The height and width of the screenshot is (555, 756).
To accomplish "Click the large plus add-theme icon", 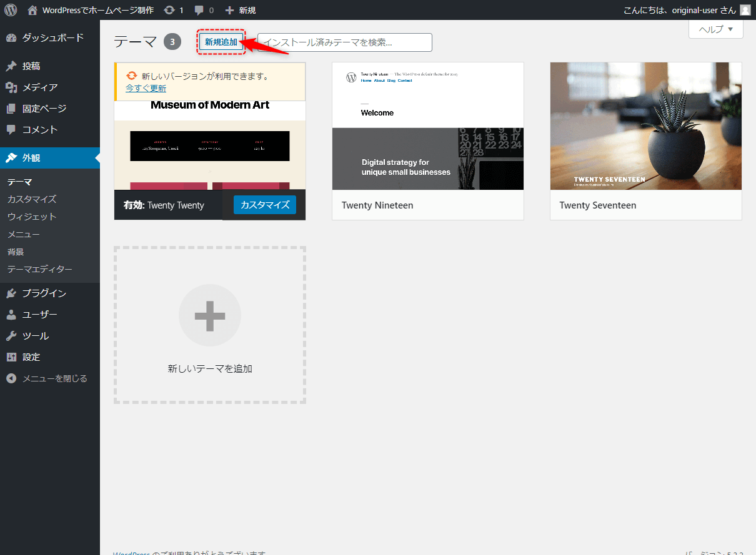I will tap(210, 316).
